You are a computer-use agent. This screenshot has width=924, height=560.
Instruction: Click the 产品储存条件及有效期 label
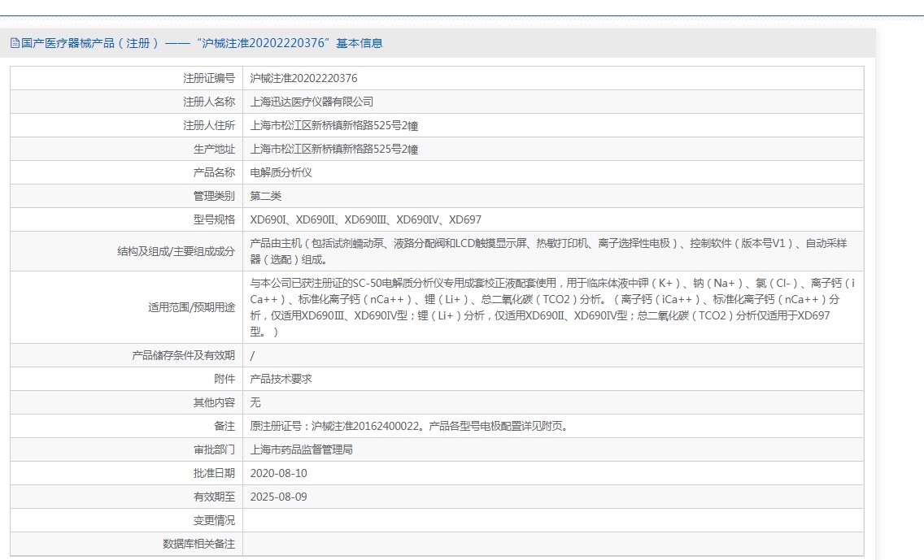pos(183,356)
